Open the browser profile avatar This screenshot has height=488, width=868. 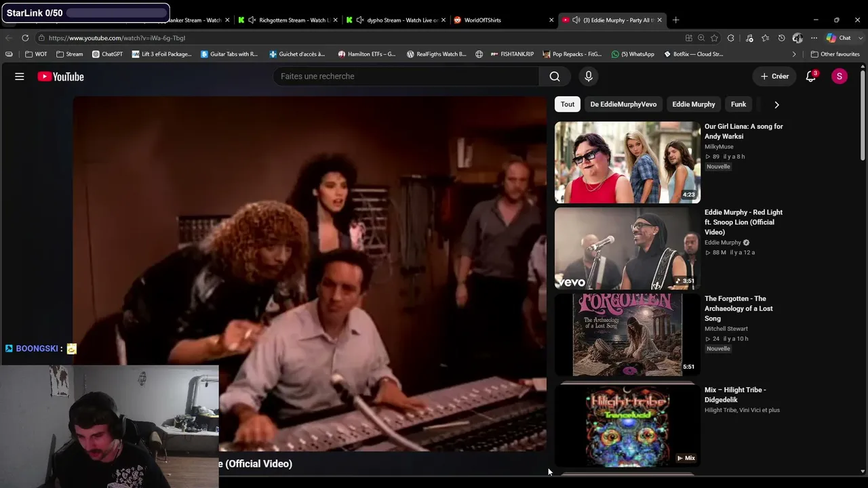pos(797,38)
